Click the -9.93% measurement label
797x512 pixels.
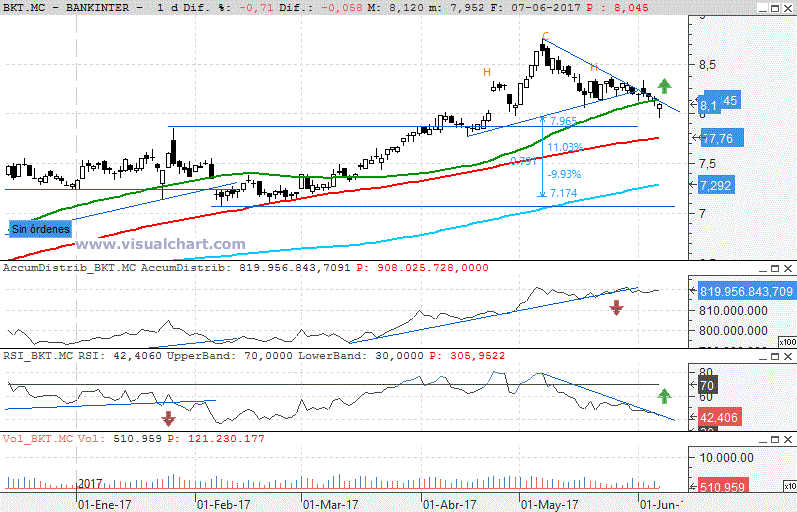[x=564, y=174]
